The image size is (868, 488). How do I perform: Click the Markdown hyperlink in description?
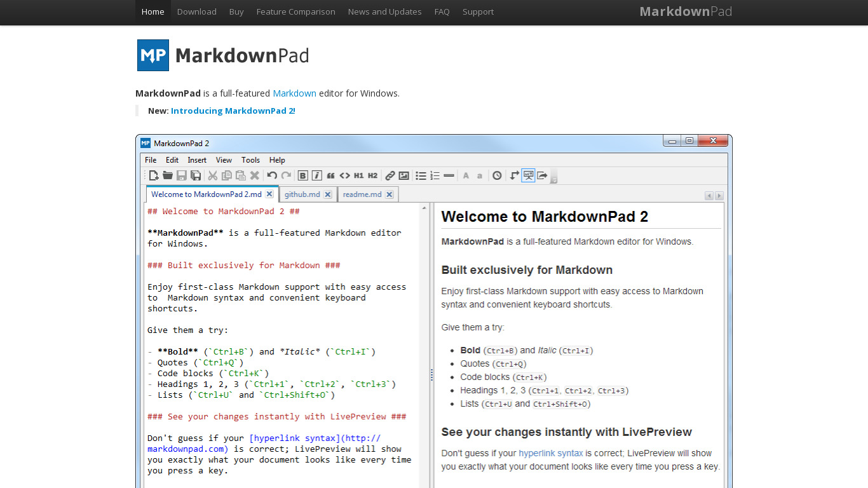click(295, 93)
